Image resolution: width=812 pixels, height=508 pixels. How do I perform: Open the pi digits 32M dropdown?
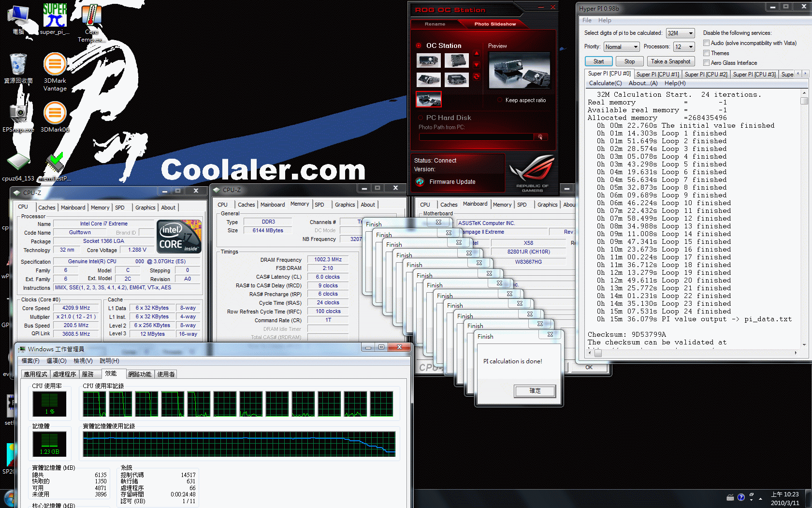(x=680, y=33)
